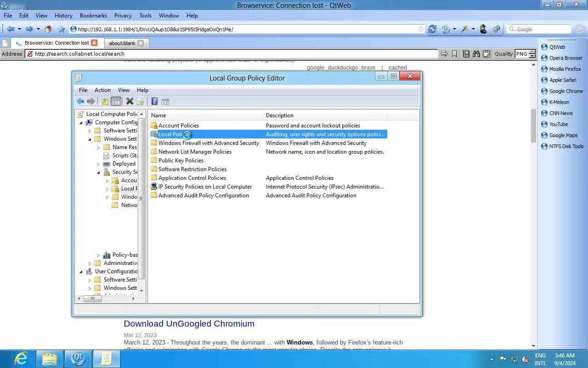Click QtWeb Back navigation arrow
The image size is (588, 368).
pos(10,29)
